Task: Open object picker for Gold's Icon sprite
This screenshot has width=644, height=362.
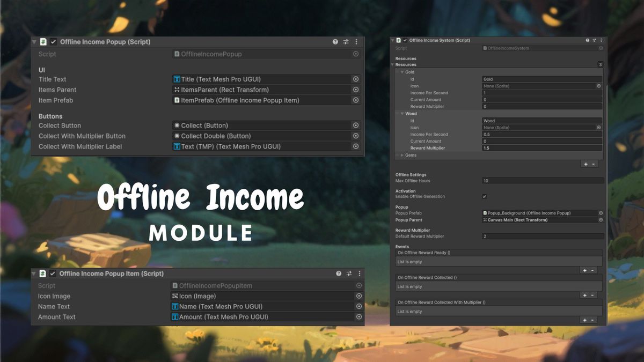Action: 600,86
